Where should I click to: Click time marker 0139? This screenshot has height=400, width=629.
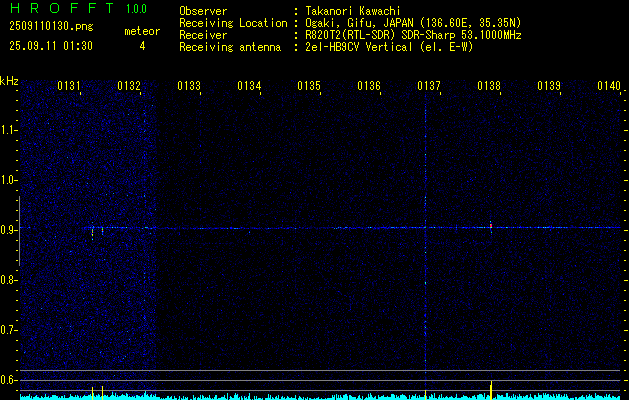tap(549, 86)
